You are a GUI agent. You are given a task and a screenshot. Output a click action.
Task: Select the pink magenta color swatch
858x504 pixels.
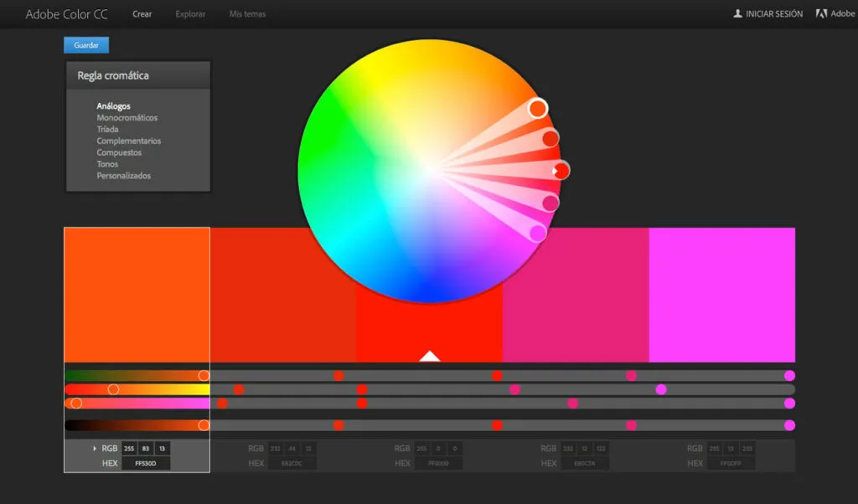[721, 293]
